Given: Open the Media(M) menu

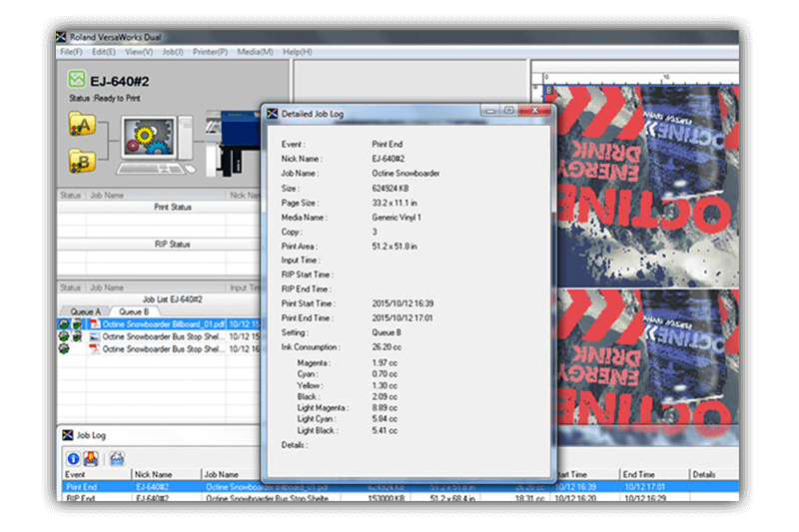Looking at the screenshot, I should pos(254,51).
